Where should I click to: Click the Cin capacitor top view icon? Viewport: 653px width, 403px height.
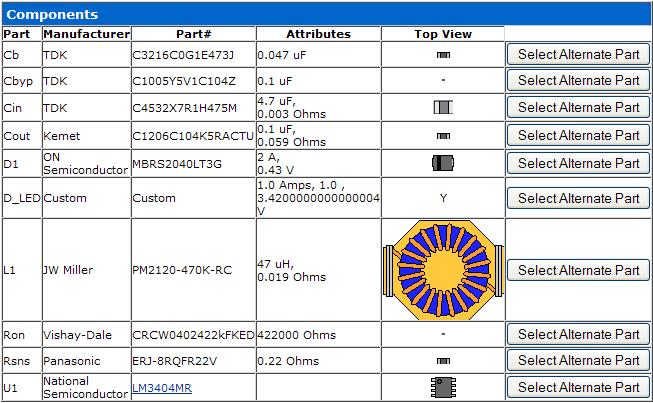click(443, 107)
